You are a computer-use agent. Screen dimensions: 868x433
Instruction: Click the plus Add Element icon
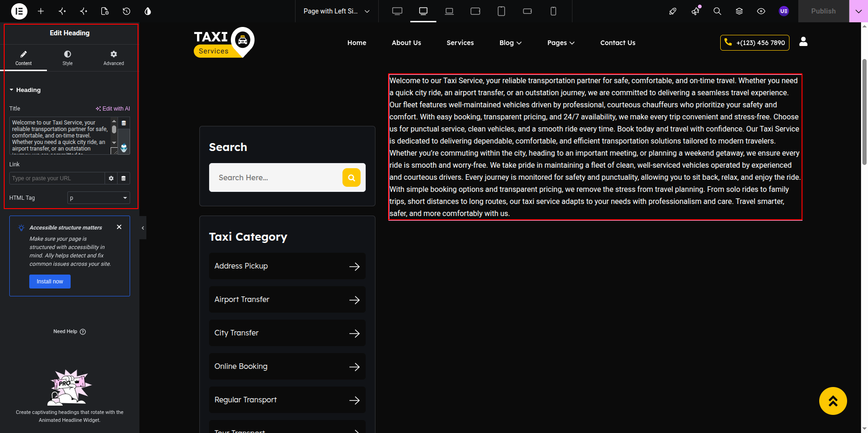tap(41, 11)
